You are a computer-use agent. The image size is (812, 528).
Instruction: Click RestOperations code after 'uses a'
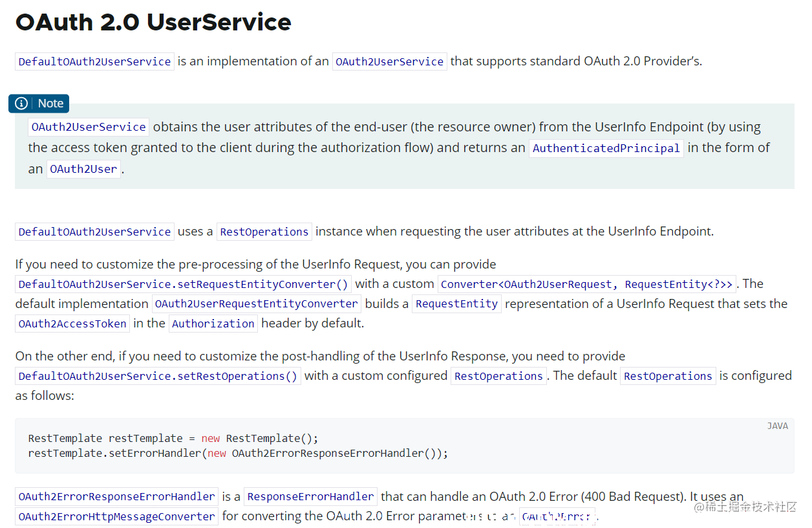coord(264,232)
